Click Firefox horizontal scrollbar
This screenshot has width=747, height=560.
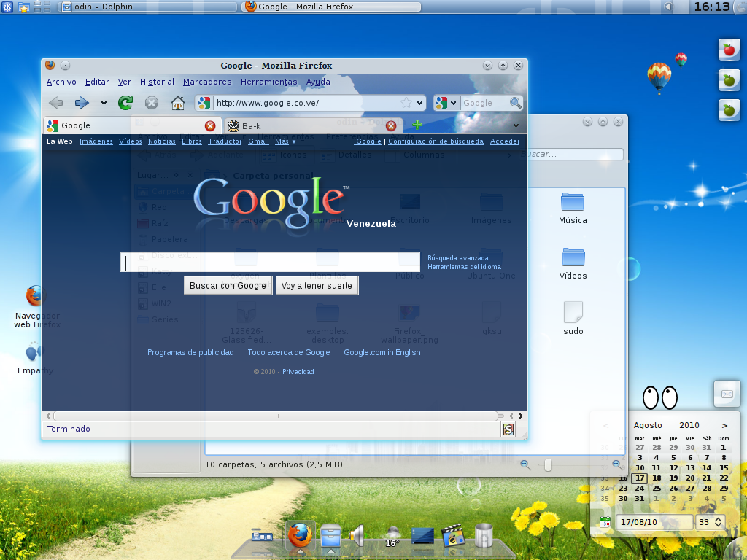tap(276, 416)
